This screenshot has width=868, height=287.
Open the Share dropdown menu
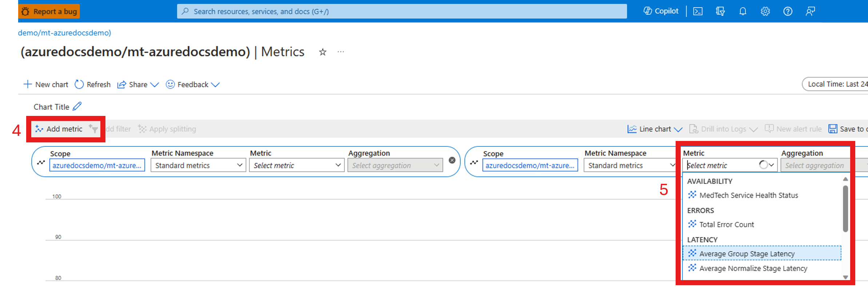138,85
